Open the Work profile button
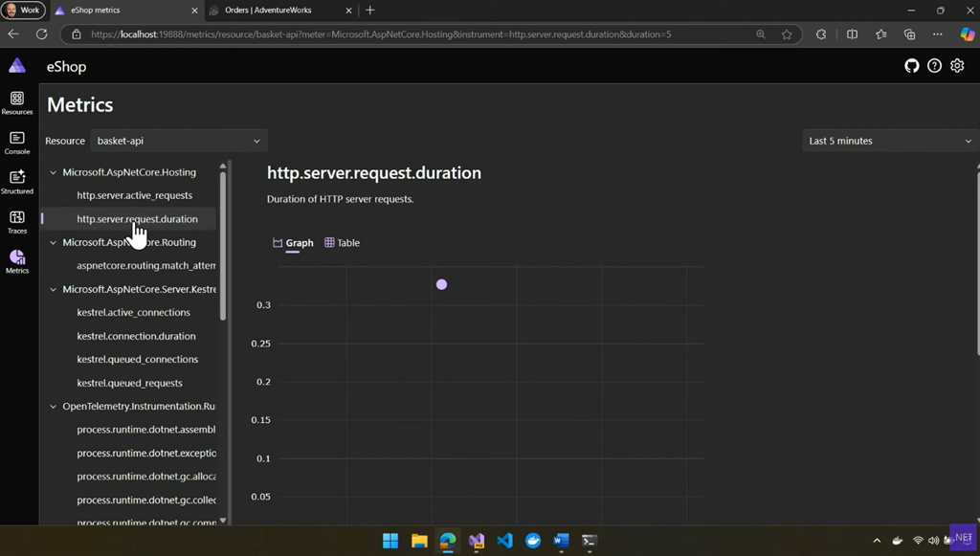 tap(23, 10)
